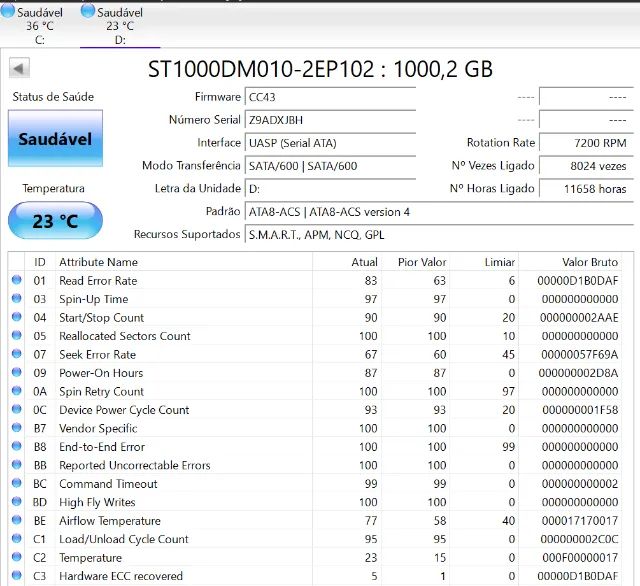Image resolution: width=640 pixels, height=586 pixels.
Task: Click the Letra da Unidade field D:
Action: click(330, 189)
